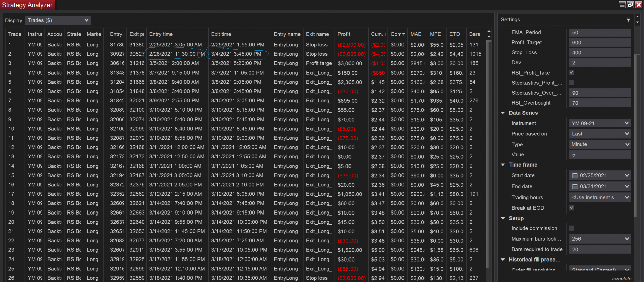This screenshot has height=282, width=644.
Task: Open the Start date dropdown arrow
Action: click(x=627, y=175)
